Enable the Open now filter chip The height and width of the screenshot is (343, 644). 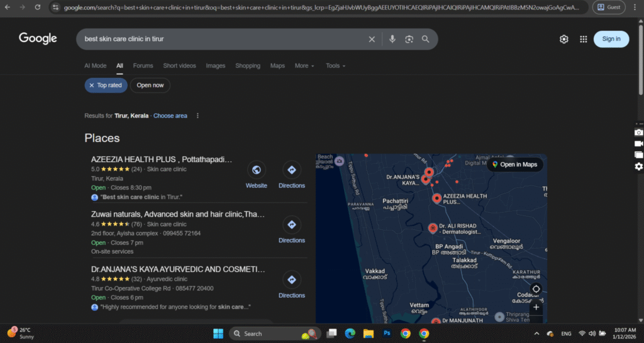[150, 85]
